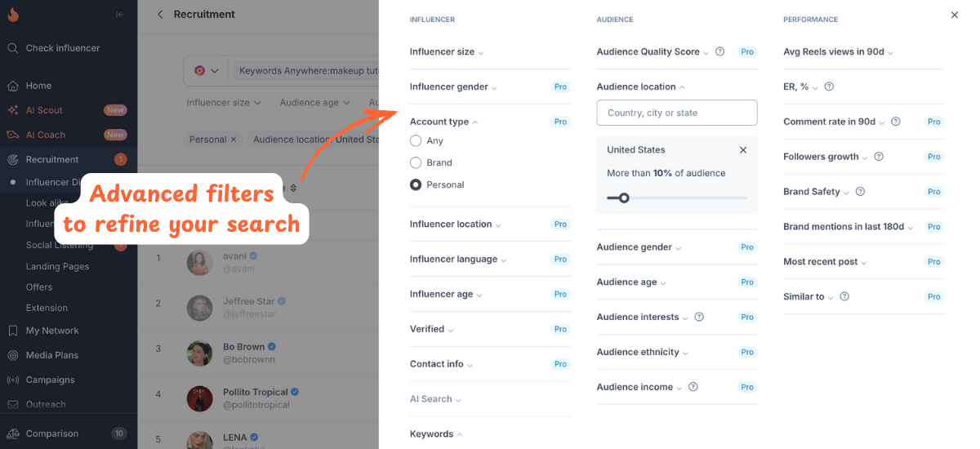Open Jeffree Star's profile link

pyautogui.click(x=248, y=301)
